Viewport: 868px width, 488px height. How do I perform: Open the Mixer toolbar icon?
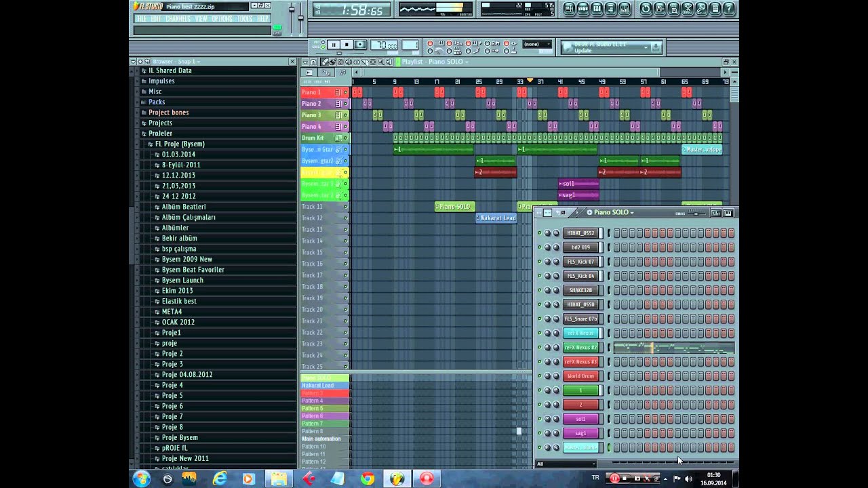pos(625,9)
